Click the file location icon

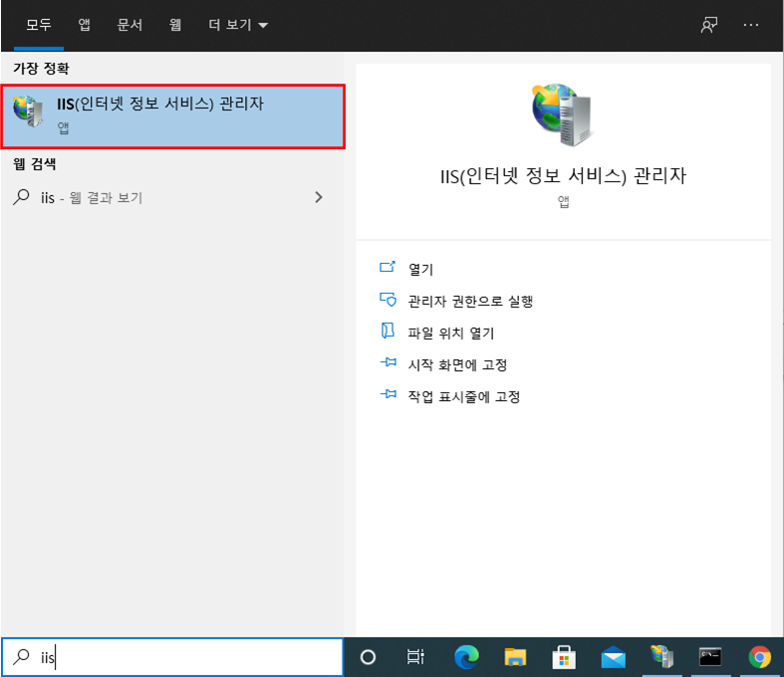coord(388,331)
